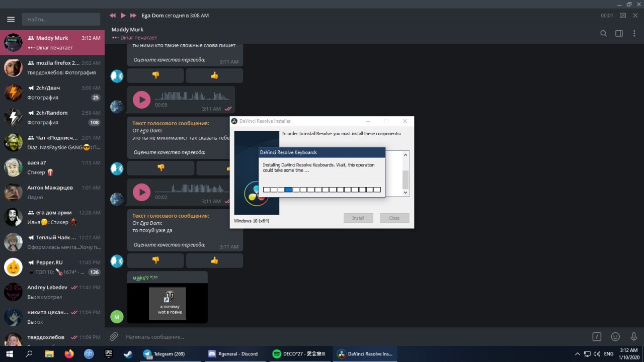Expand hidden system tray icons chevron
644x362 pixels.
(x=577, y=354)
